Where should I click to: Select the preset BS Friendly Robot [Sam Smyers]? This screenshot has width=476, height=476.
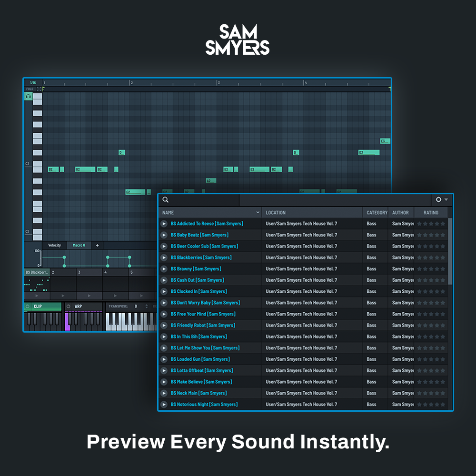(x=203, y=326)
